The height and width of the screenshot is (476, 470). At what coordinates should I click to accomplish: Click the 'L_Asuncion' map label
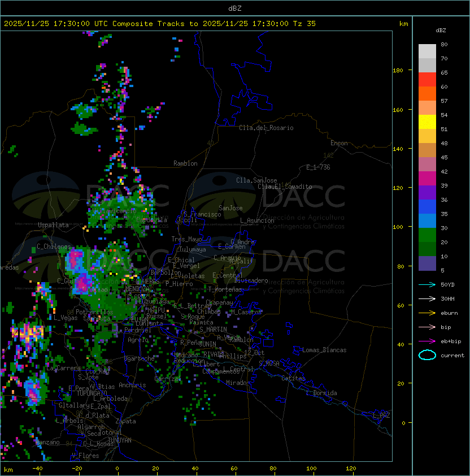pos(257,220)
